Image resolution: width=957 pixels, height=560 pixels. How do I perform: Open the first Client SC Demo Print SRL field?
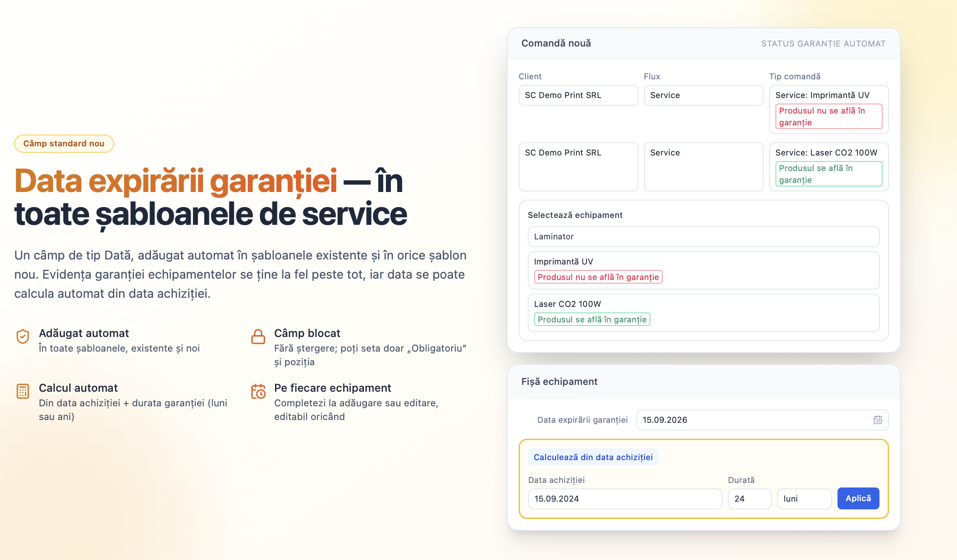[578, 95]
